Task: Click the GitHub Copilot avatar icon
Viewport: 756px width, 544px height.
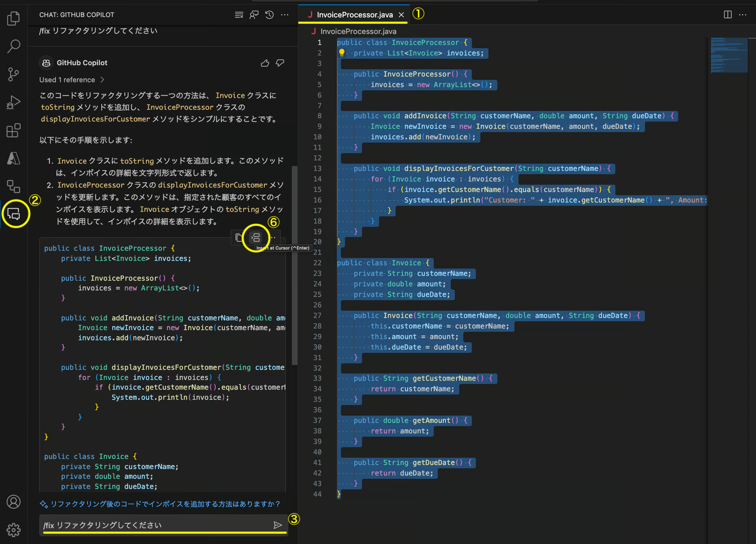Action: [x=46, y=63]
